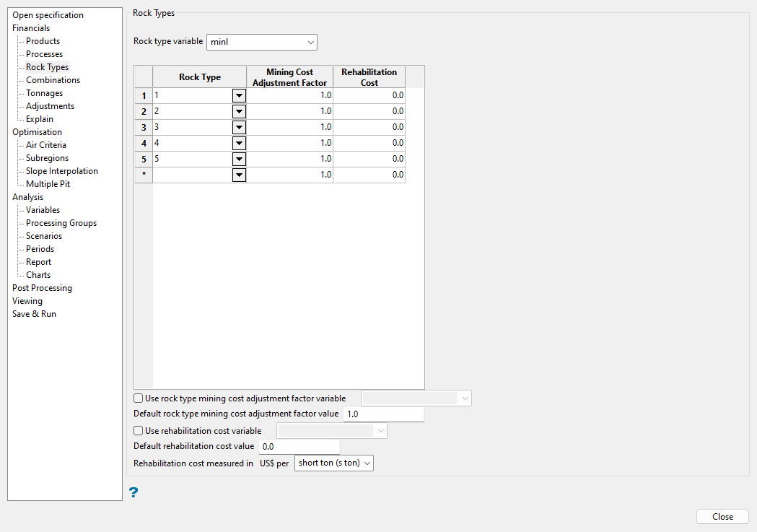
Task: Click the Default rehabilitation cost value field
Action: [299, 447]
